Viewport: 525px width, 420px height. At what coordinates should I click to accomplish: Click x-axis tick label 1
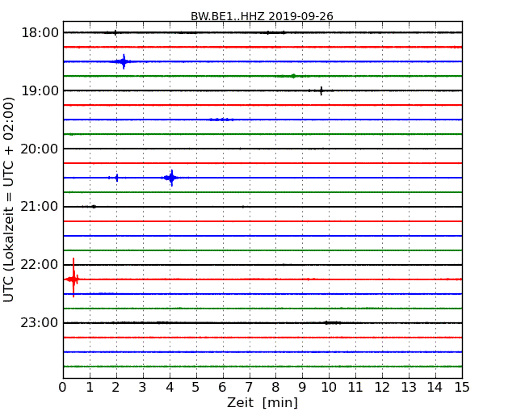click(90, 388)
